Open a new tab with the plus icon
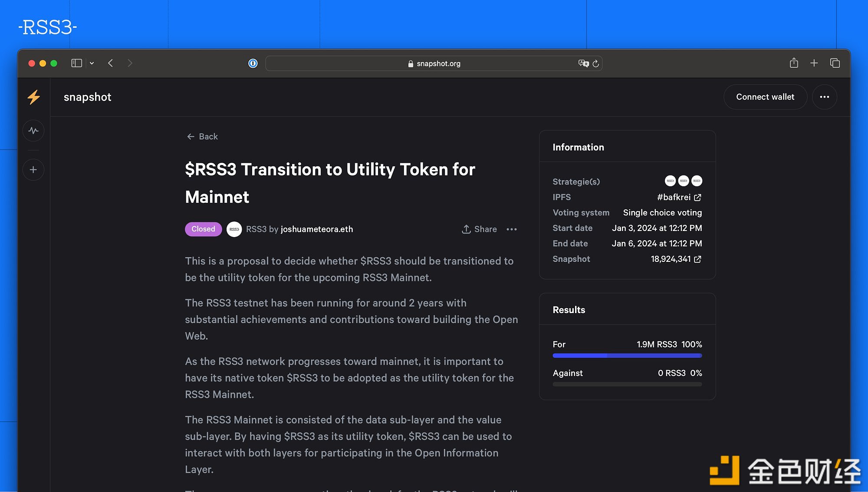Viewport: 868px width, 492px height. 814,63
